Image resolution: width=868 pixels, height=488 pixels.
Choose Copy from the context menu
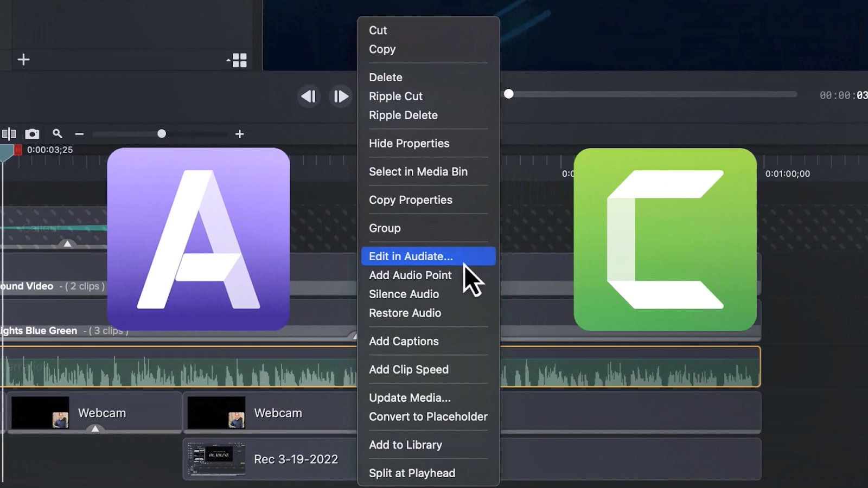(x=382, y=49)
